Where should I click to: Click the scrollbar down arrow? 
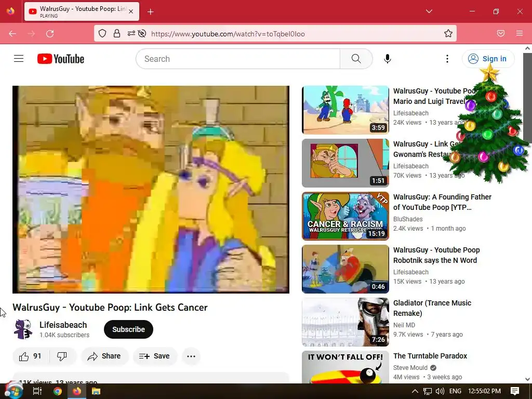pyautogui.click(x=527, y=379)
